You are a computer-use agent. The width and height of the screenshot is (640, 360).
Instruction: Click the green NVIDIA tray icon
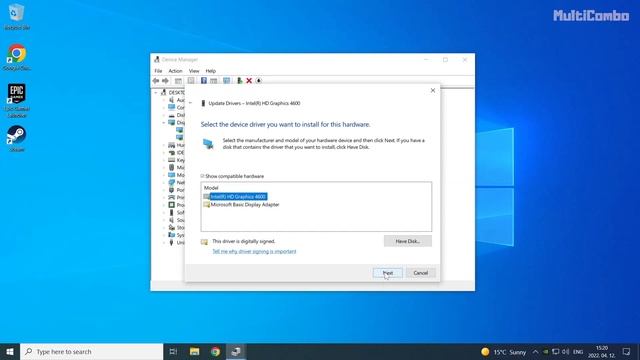click(x=545, y=352)
